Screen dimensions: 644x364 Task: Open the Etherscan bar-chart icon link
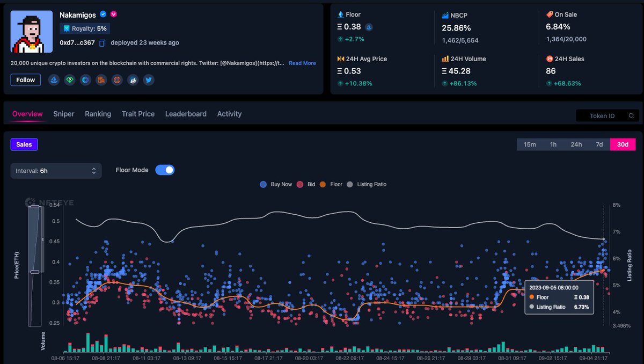(x=133, y=80)
